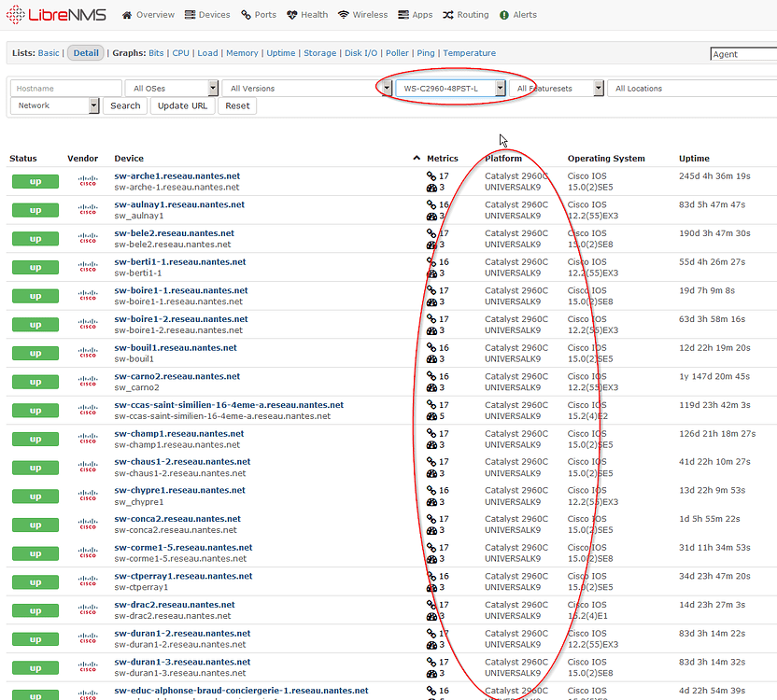Open the sw-boire1-1.reseau.nantes.net device link
The image size is (777, 700).
coord(181,290)
